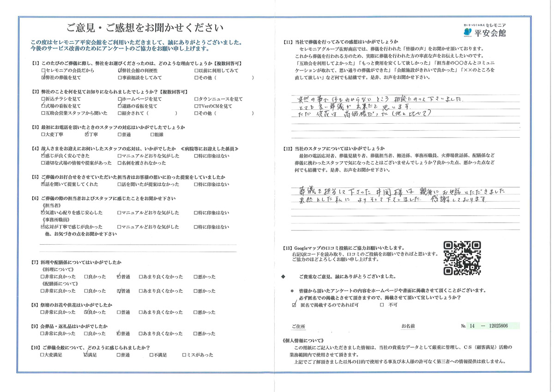Viewport: 554px width, 392px height.
Task: Check 大変満足 in question 10
Action: point(43,355)
